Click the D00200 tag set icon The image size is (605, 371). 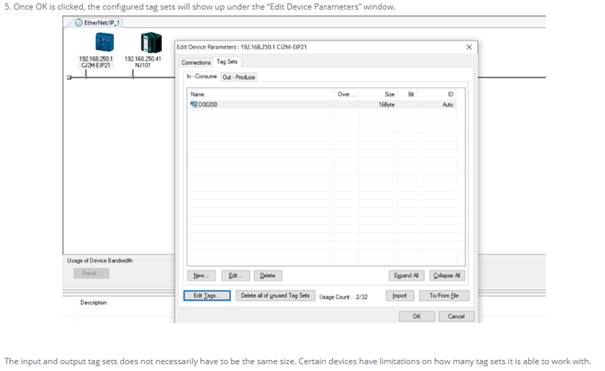click(194, 105)
